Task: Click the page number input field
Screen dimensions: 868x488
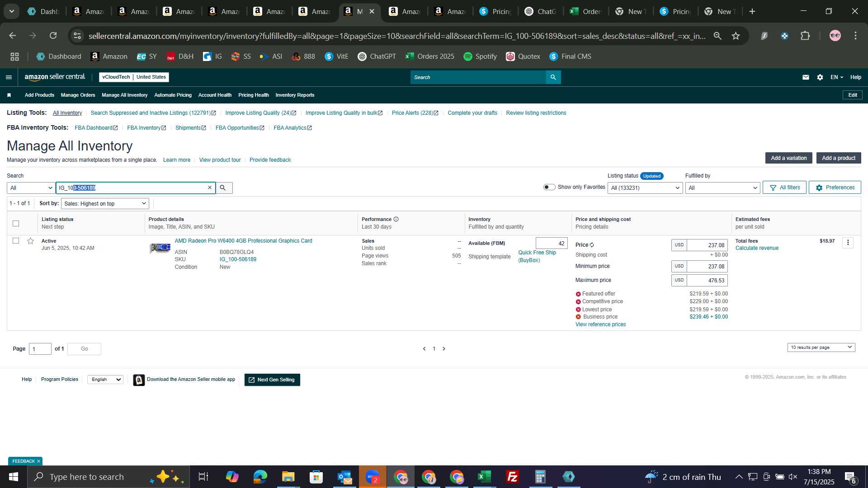Action: 40,349
